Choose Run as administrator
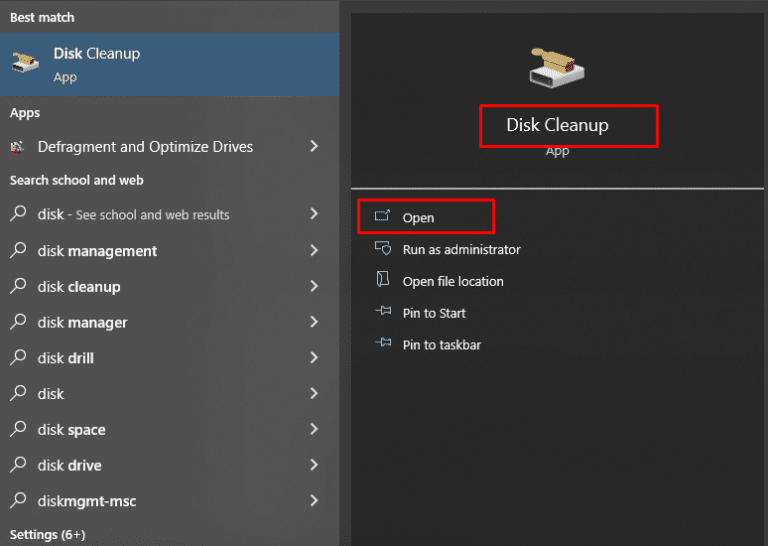This screenshot has width=768, height=546. point(461,250)
